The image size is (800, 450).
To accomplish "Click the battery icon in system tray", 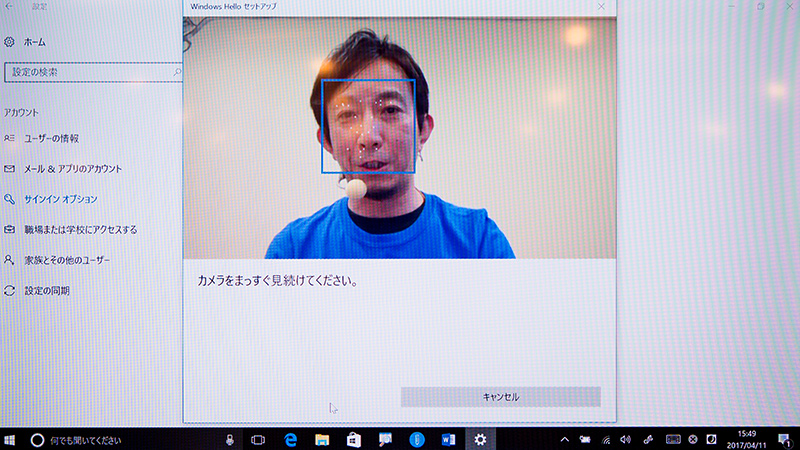I will [585, 440].
